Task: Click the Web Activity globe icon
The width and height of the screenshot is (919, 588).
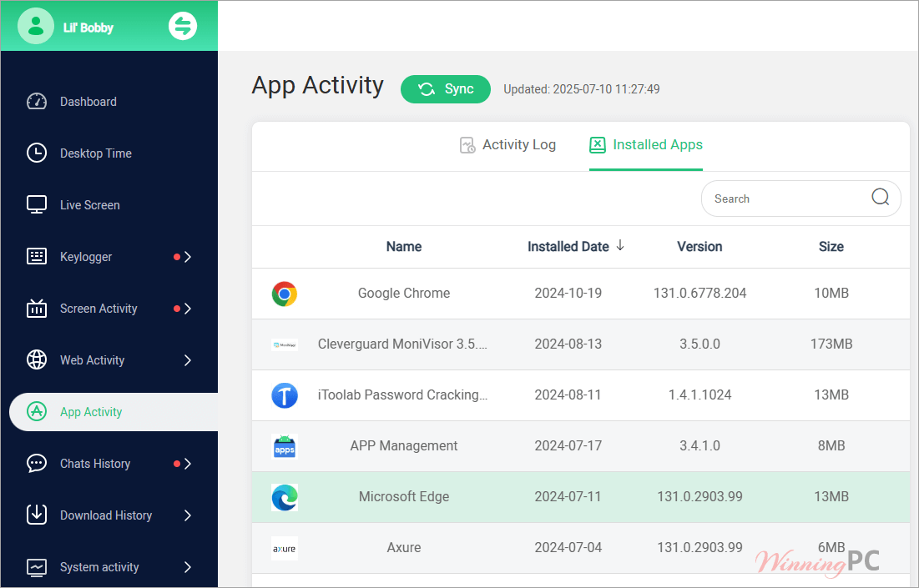Action: click(x=37, y=359)
